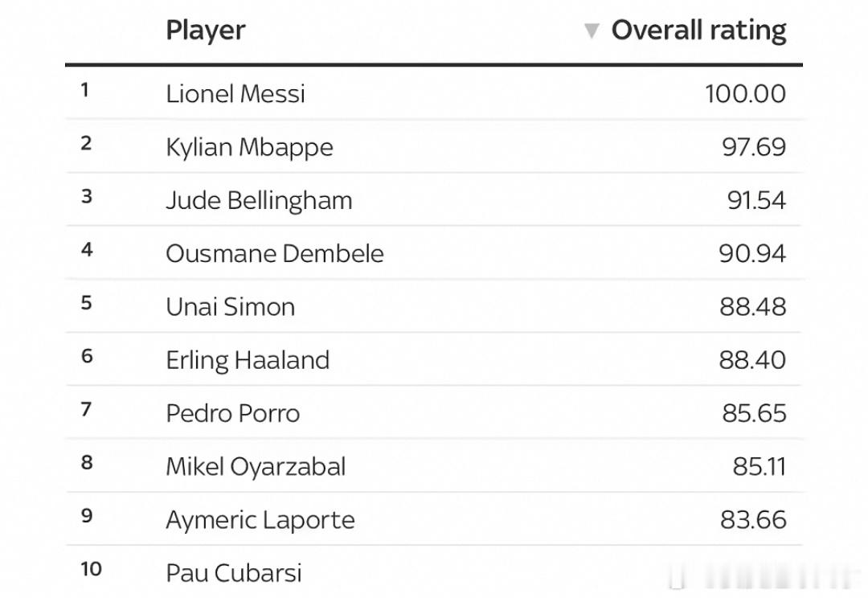The width and height of the screenshot is (868, 598).
Task: Click Pau Cubarsi name
Action: coord(234,573)
